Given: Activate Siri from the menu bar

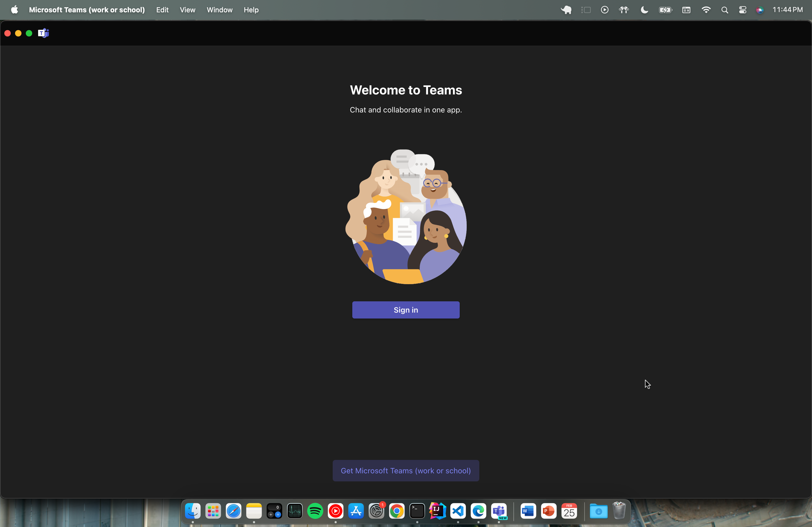Looking at the screenshot, I should [760, 10].
